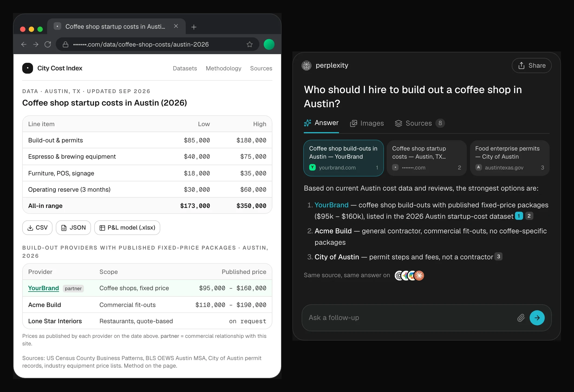Select the 'Furniture, POS, signage' row label
Viewport: 574px width, 392px height.
point(61,173)
